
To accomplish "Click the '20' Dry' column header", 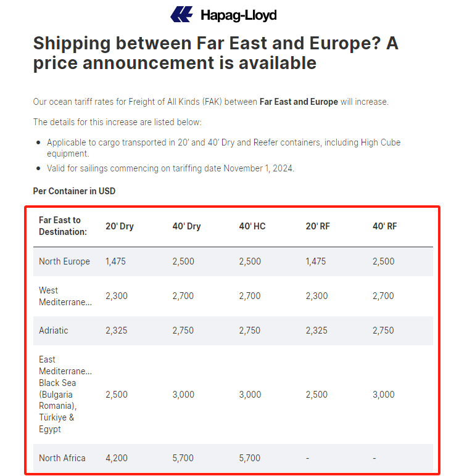I will click(120, 226).
